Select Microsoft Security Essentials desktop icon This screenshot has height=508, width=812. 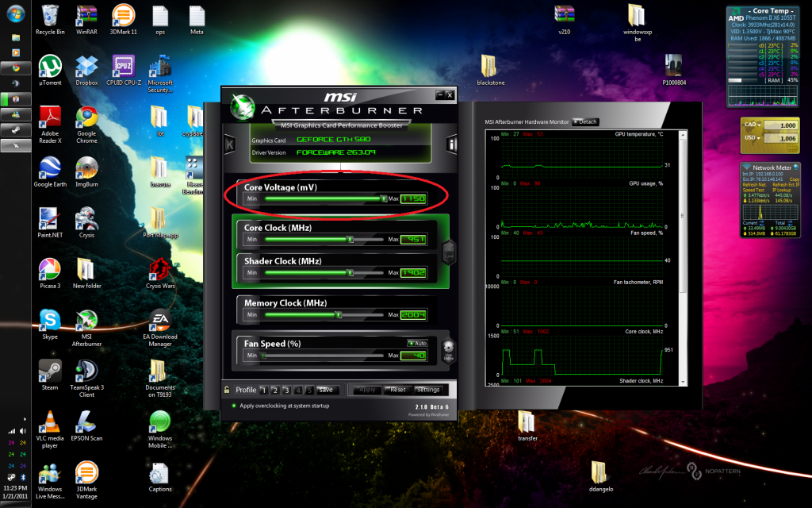[x=160, y=74]
